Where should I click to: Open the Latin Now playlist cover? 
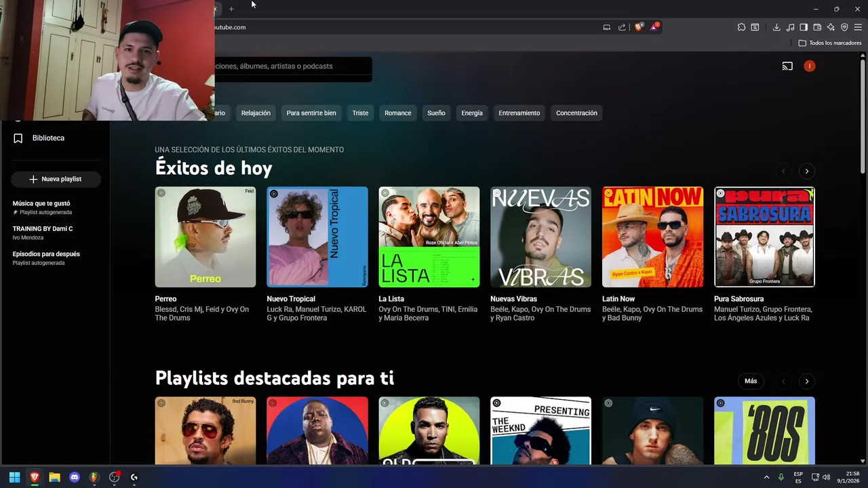coord(652,237)
